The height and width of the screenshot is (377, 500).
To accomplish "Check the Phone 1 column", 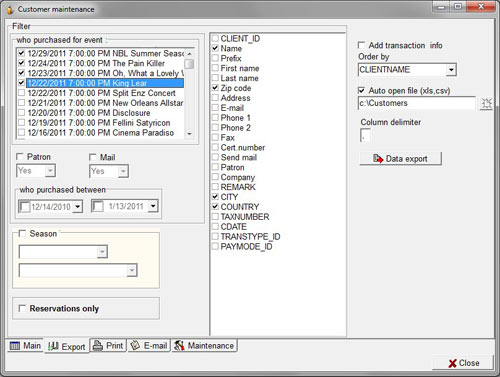I will [215, 118].
